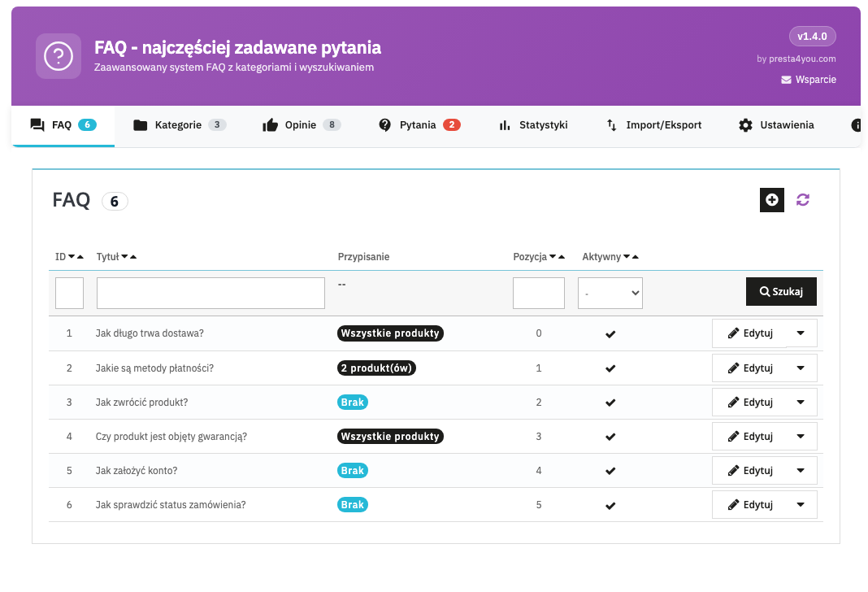Open the Statystyki tab

tap(533, 125)
